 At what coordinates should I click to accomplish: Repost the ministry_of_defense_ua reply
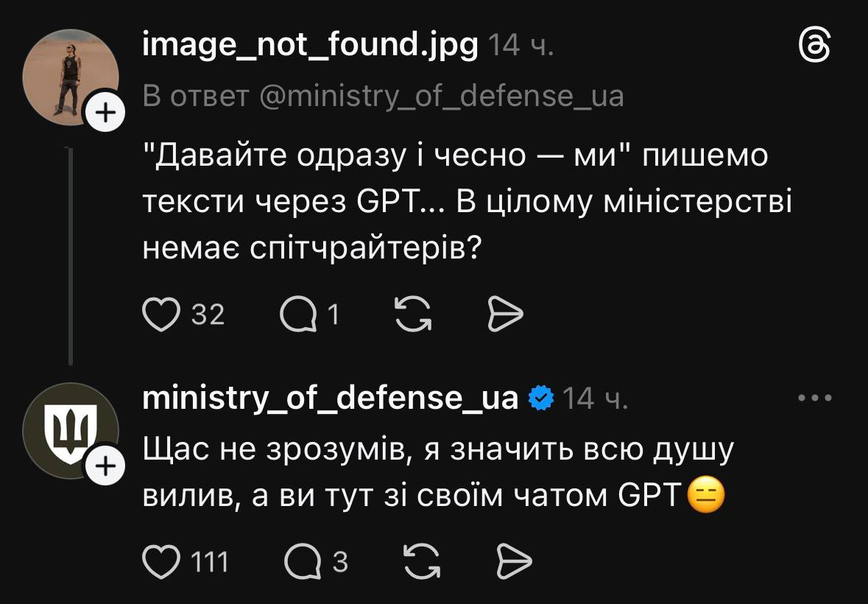423,562
